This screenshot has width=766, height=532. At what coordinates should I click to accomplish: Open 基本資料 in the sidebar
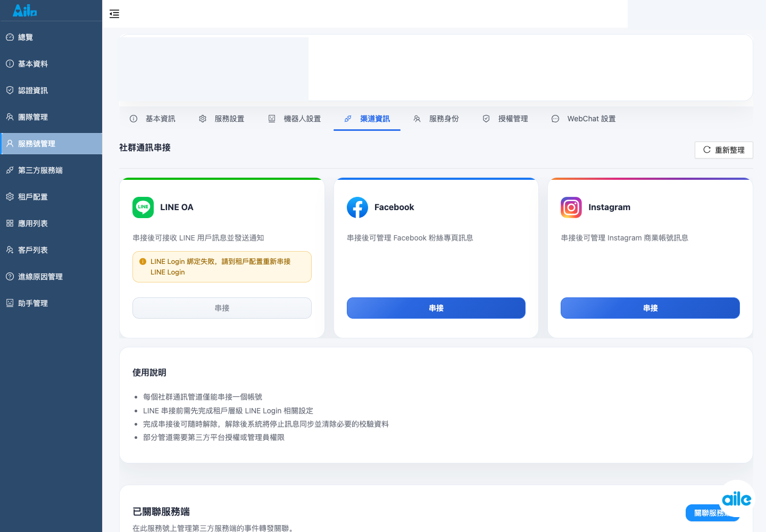click(51, 64)
